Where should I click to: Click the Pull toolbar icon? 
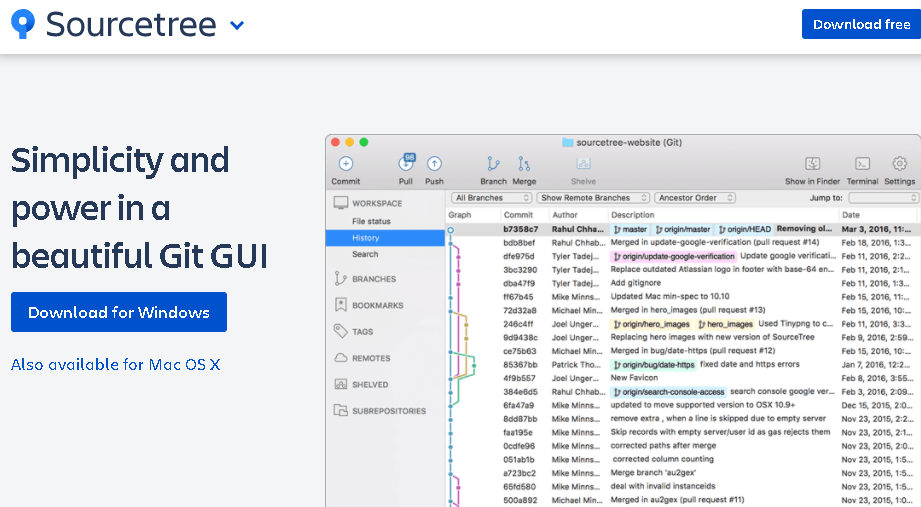(406, 163)
